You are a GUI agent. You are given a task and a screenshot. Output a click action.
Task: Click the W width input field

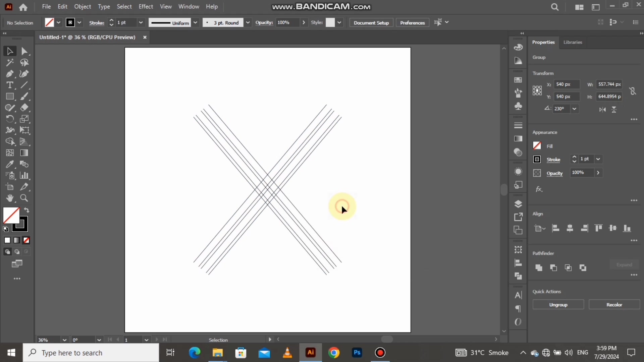609,84
